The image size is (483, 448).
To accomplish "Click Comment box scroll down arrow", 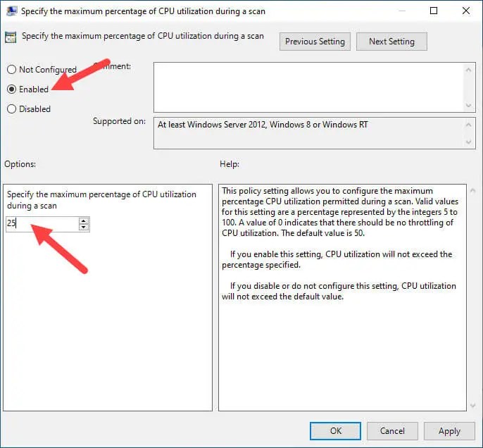I will pos(468,106).
